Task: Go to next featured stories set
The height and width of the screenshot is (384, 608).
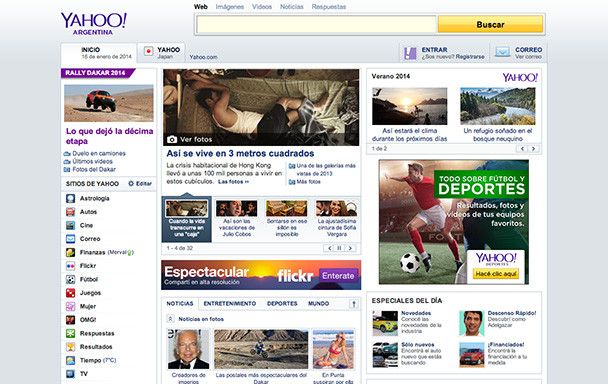Action: [351, 248]
